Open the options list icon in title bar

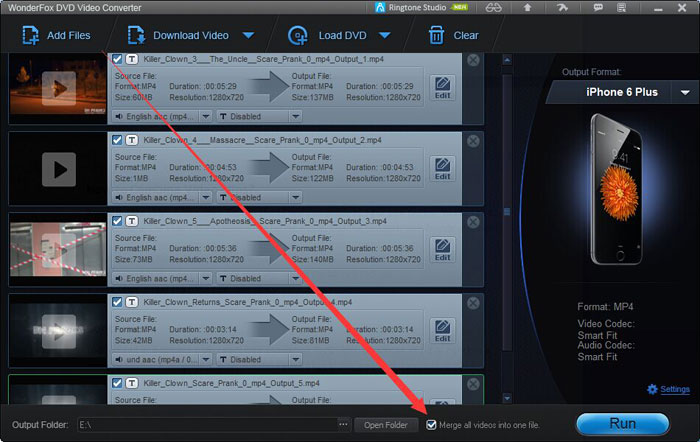click(621, 8)
